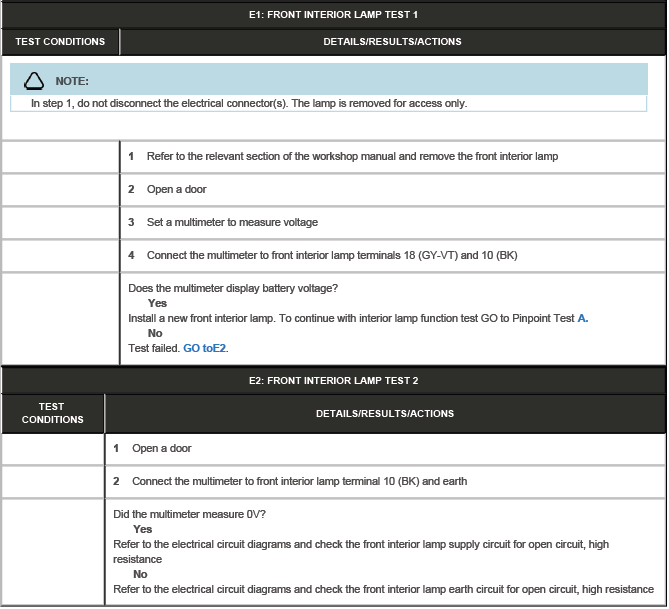The height and width of the screenshot is (609, 669).
Task: Click the Test Conditions header in section E2
Action: point(52,413)
